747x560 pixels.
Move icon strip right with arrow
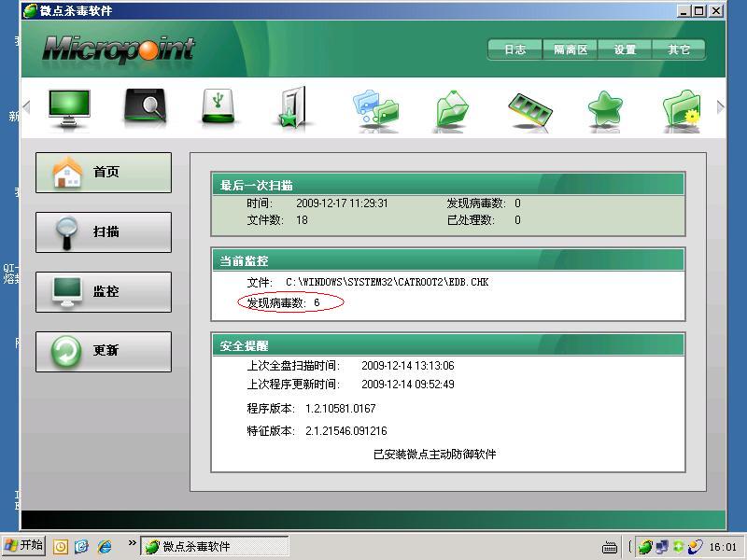[x=720, y=107]
